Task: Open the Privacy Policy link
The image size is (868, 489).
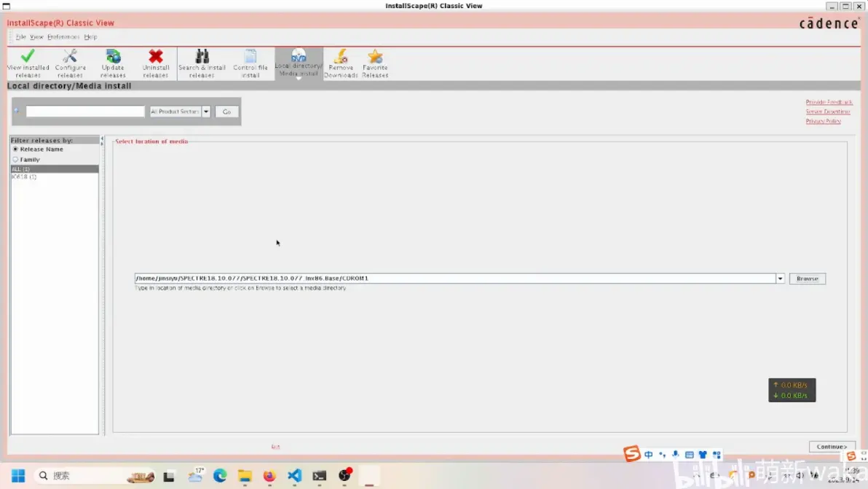Action: 823,121
